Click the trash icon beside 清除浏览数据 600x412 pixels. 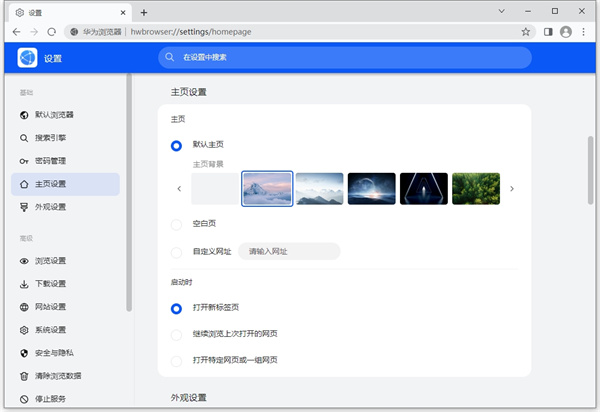tap(24, 376)
